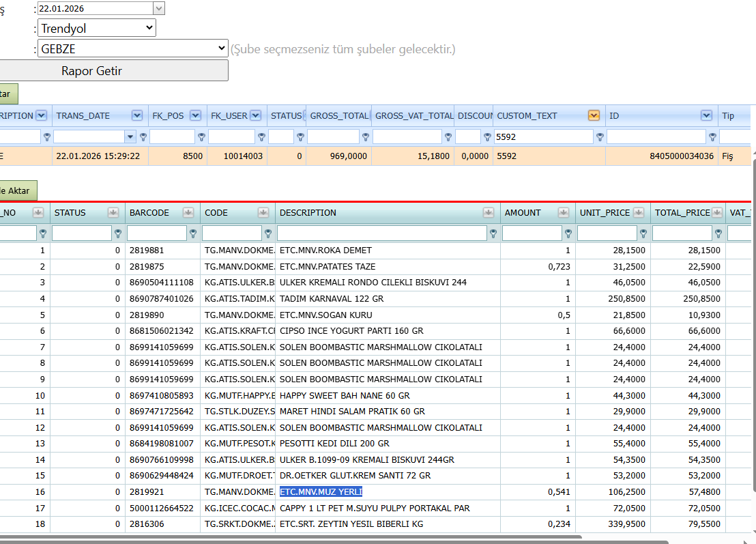The width and height of the screenshot is (756, 544).
Task: Select row HAPPY SWEET BAH NANE 60 GR
Action: [375, 395]
